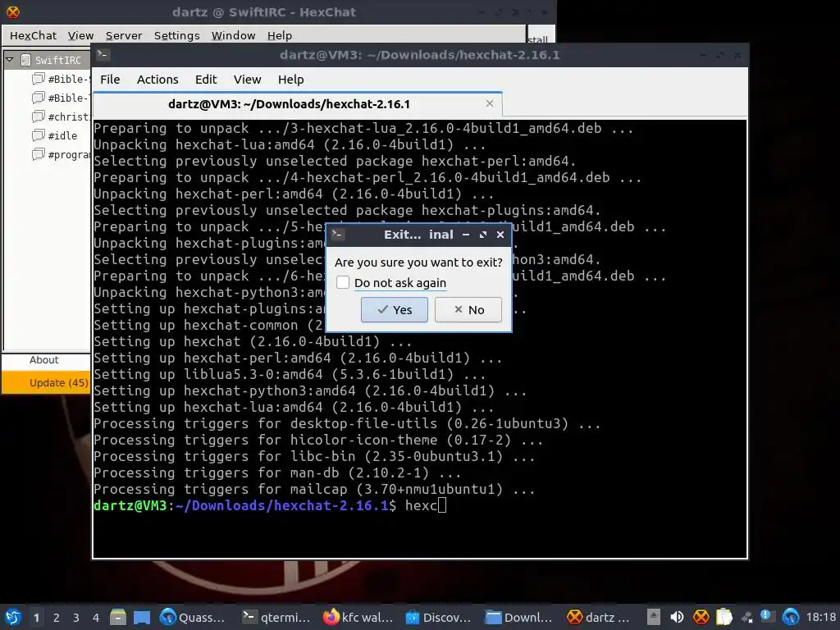Click the HexChat system tray icon
Screen dimensions: 840x630
click(701, 617)
